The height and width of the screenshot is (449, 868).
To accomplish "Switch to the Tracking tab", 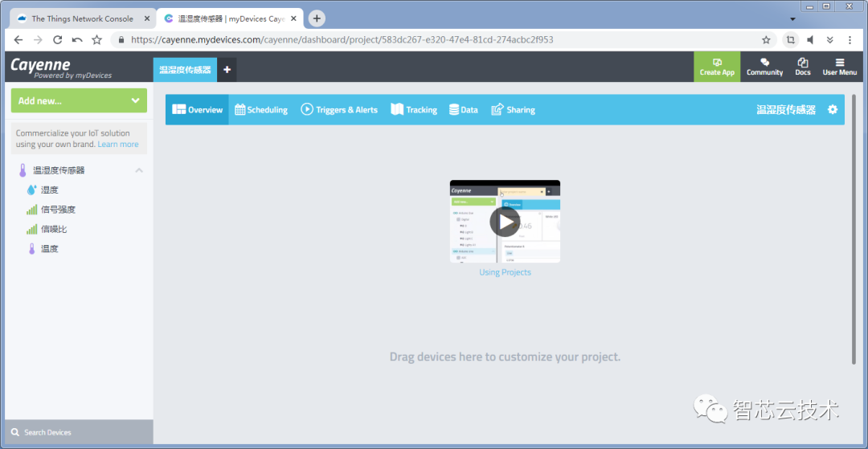I will tap(414, 109).
